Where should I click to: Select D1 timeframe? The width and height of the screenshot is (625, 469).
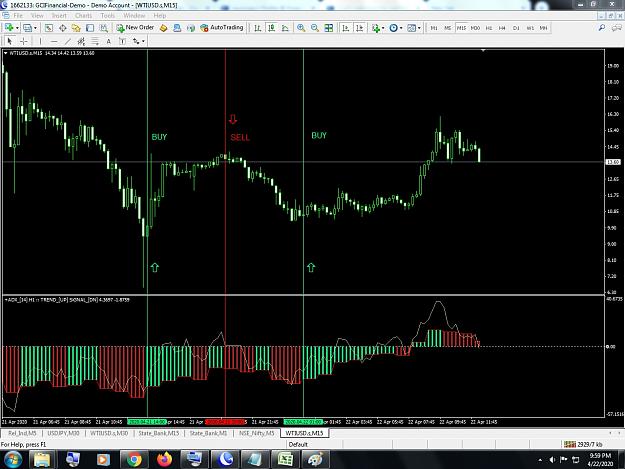coord(516,28)
